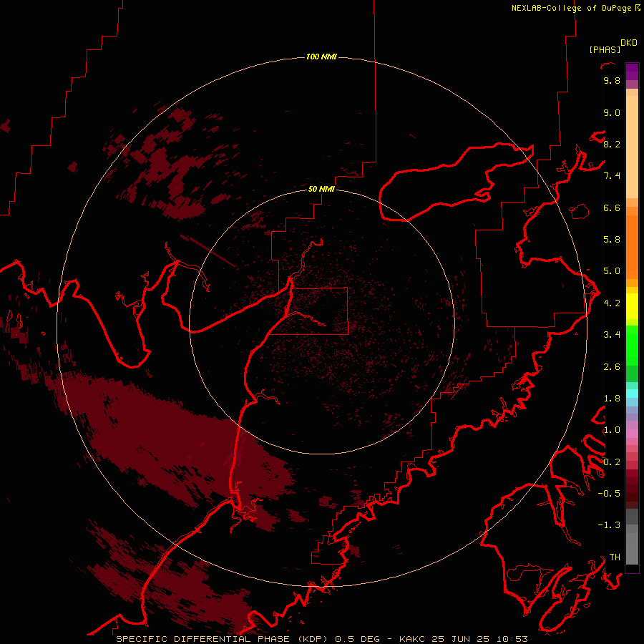Pick the bright green segment of the scale

[x=632, y=346]
